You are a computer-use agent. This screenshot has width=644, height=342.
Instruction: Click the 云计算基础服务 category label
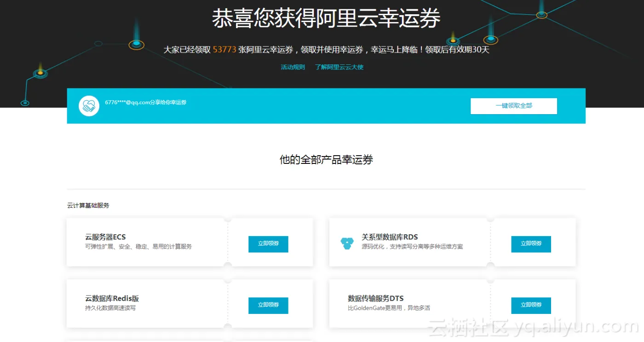88,205
